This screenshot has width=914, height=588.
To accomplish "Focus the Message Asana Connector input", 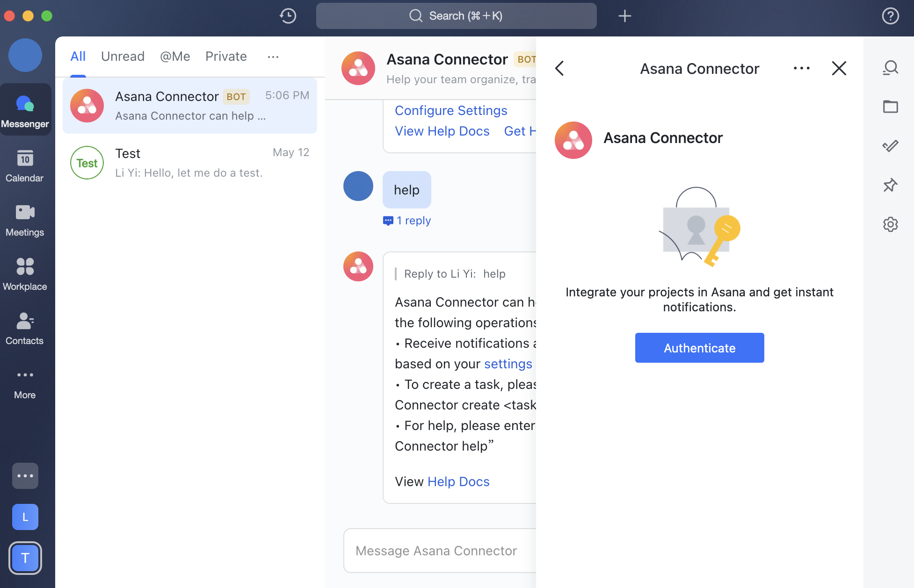I will [x=440, y=551].
